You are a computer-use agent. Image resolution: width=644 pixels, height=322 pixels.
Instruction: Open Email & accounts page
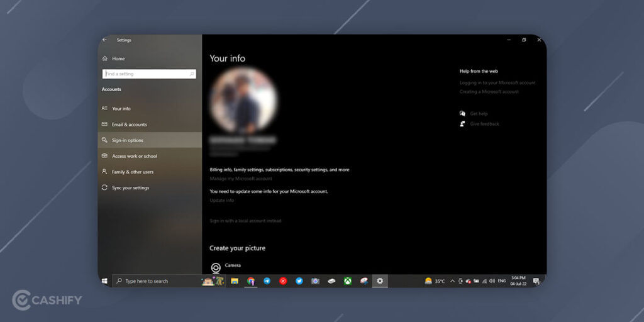[150, 125]
